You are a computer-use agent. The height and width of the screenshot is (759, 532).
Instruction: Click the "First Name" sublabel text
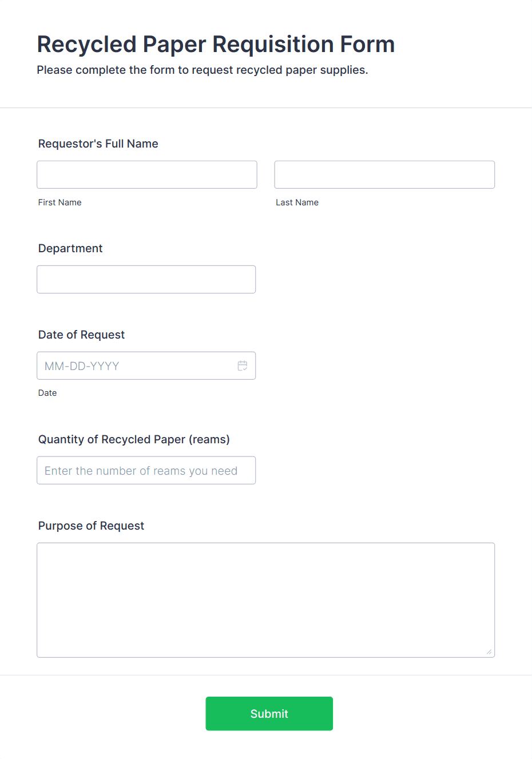(x=60, y=202)
